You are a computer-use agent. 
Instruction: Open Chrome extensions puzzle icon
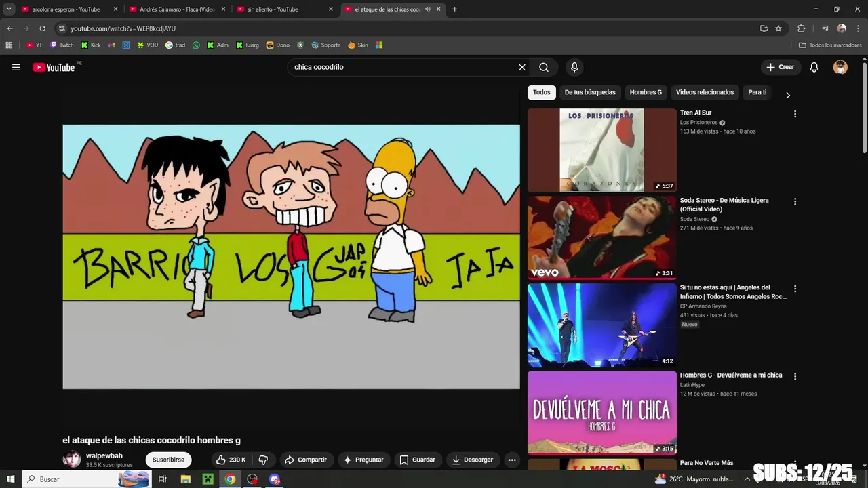coord(801,28)
